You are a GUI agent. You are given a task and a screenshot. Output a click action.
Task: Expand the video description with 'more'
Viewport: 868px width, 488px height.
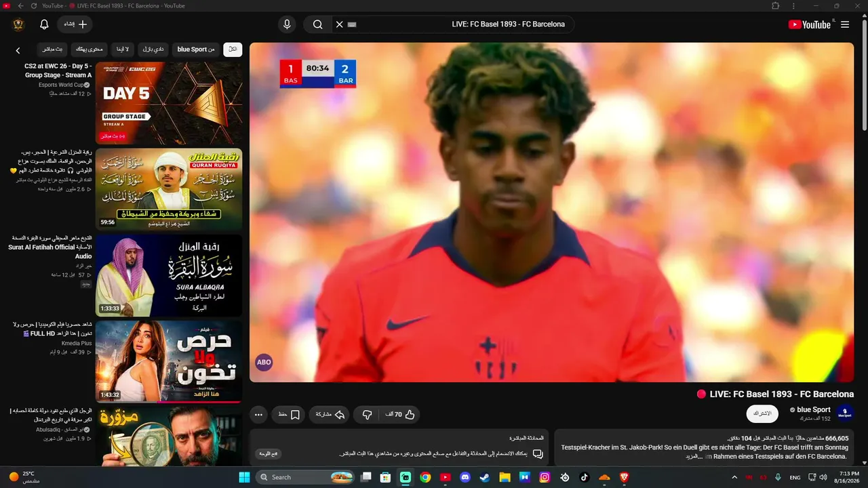tap(694, 457)
